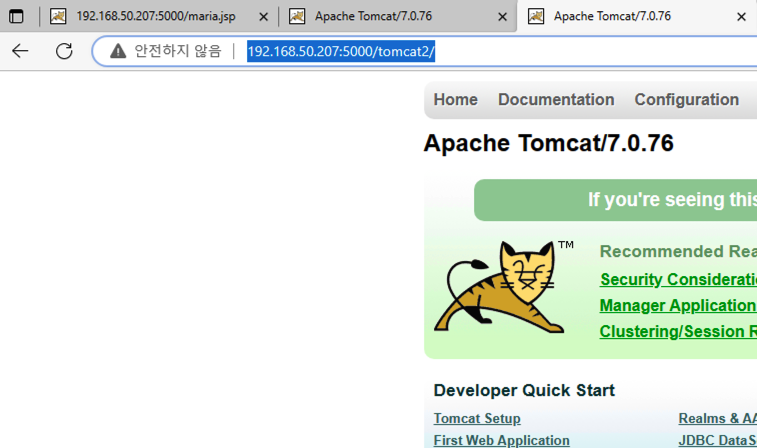Open the tab actions menu icon
Image resolution: width=757 pixels, height=448 pixels.
click(16, 16)
